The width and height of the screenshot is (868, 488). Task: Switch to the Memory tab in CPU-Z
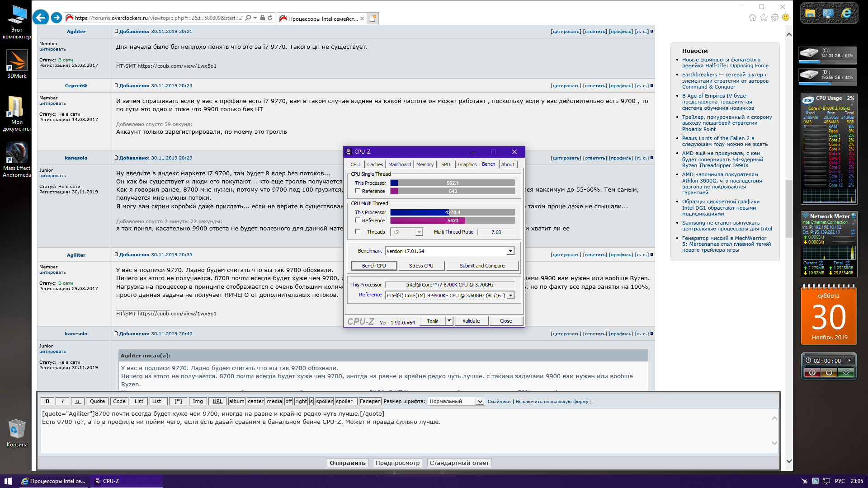pyautogui.click(x=425, y=164)
